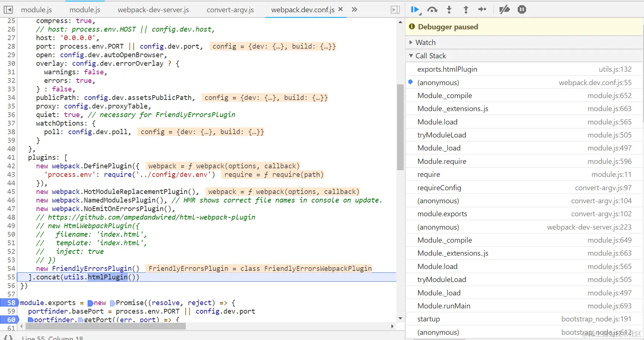Toggle the file navigator pane icon
This screenshot has width=644, height=340.
8,10
